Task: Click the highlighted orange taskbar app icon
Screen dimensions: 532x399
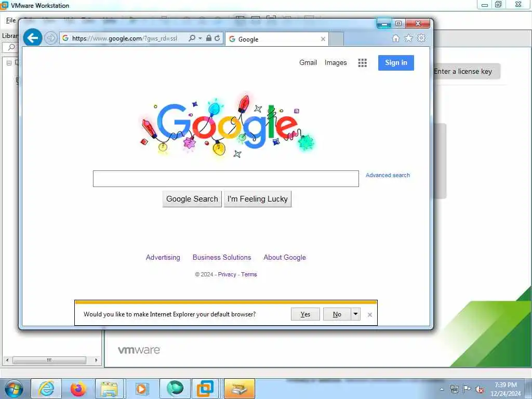Action: (239, 389)
